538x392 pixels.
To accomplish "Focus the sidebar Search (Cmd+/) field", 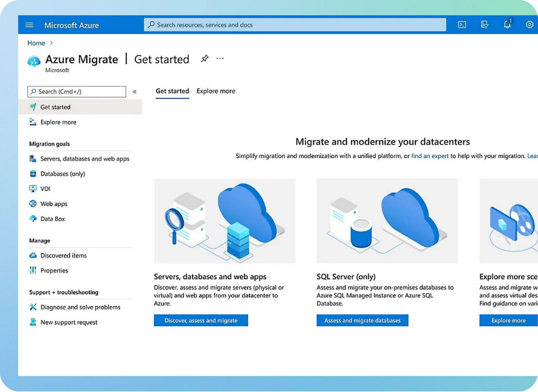I will click(76, 91).
